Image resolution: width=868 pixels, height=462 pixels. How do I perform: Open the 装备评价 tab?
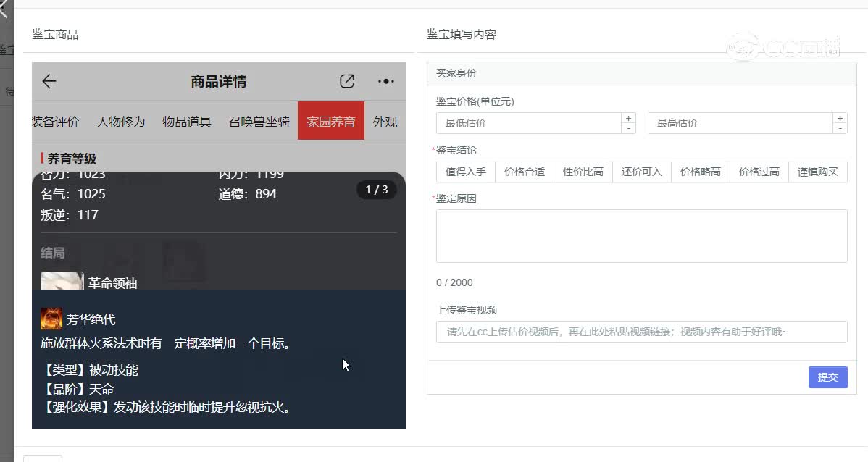click(57, 122)
